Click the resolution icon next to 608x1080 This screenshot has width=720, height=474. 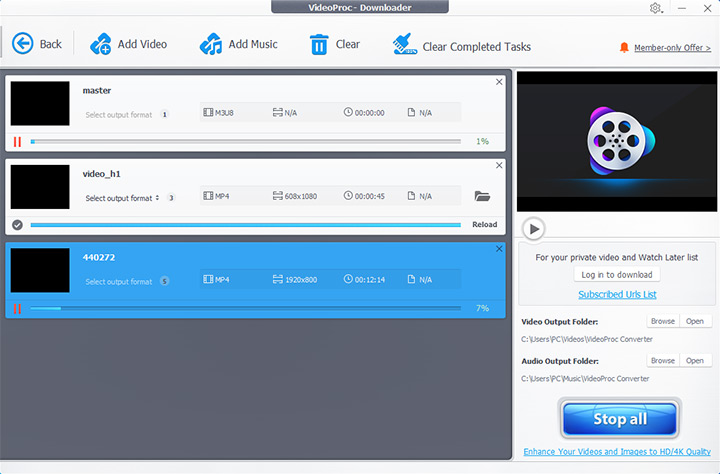277,196
